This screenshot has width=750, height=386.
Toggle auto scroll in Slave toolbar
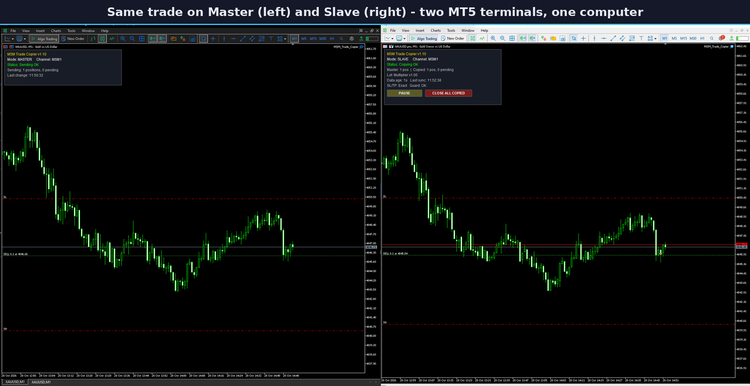tap(523, 38)
